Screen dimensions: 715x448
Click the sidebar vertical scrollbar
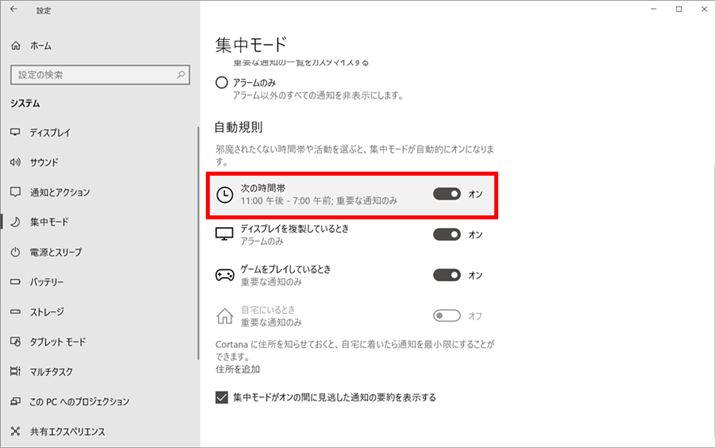click(x=198, y=243)
